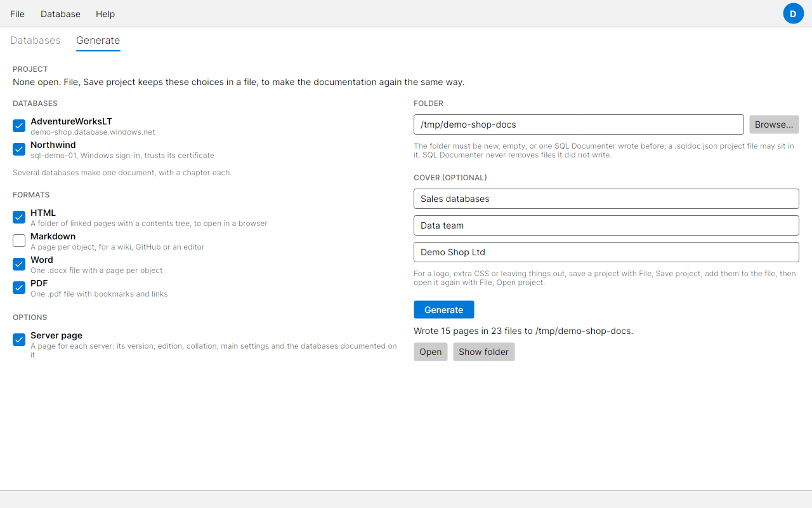Image resolution: width=812 pixels, height=508 pixels.
Task: Open the Help menu
Action: click(105, 14)
